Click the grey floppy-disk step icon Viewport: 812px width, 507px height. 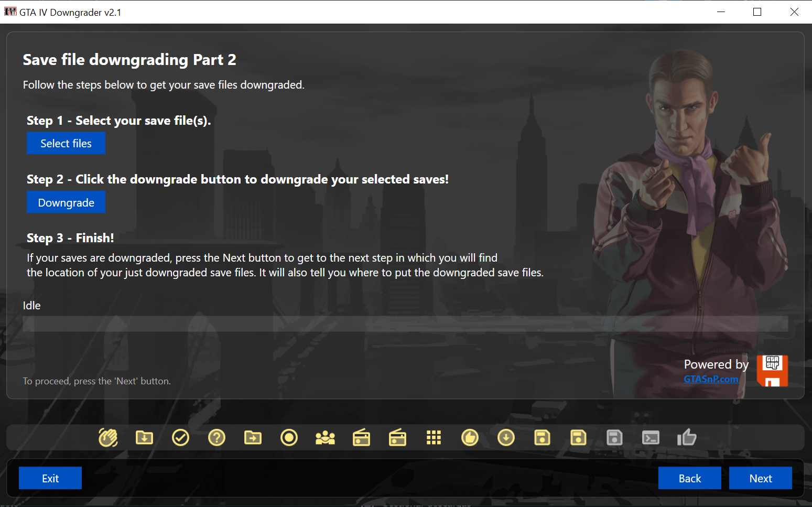(x=614, y=437)
